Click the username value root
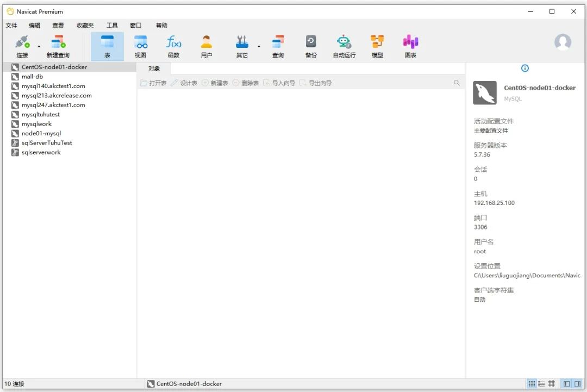The width and height of the screenshot is (587, 392). pyautogui.click(x=479, y=252)
